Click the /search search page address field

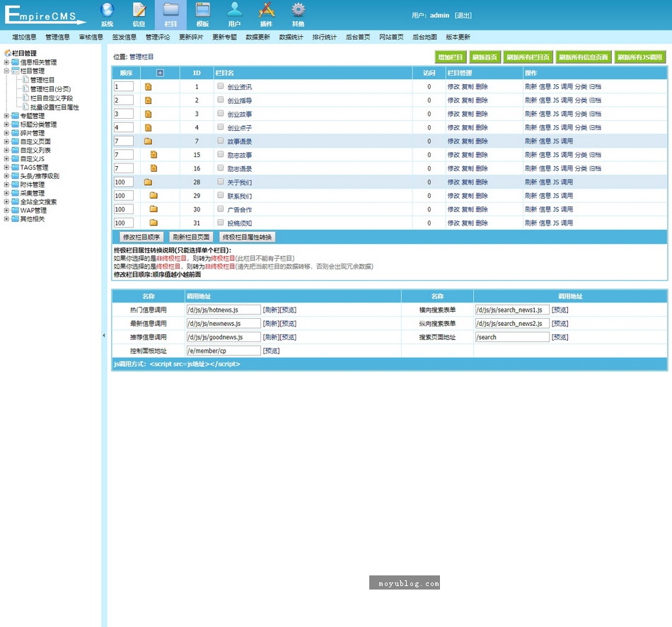pos(512,337)
